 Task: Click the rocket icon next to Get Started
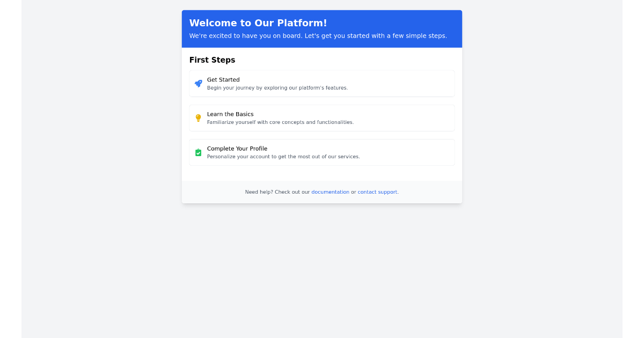(198, 83)
